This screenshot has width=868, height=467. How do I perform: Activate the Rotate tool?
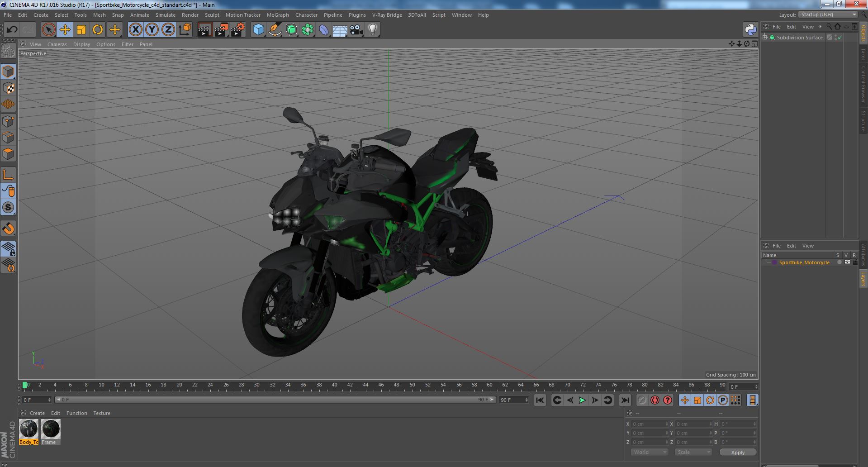[x=98, y=30]
